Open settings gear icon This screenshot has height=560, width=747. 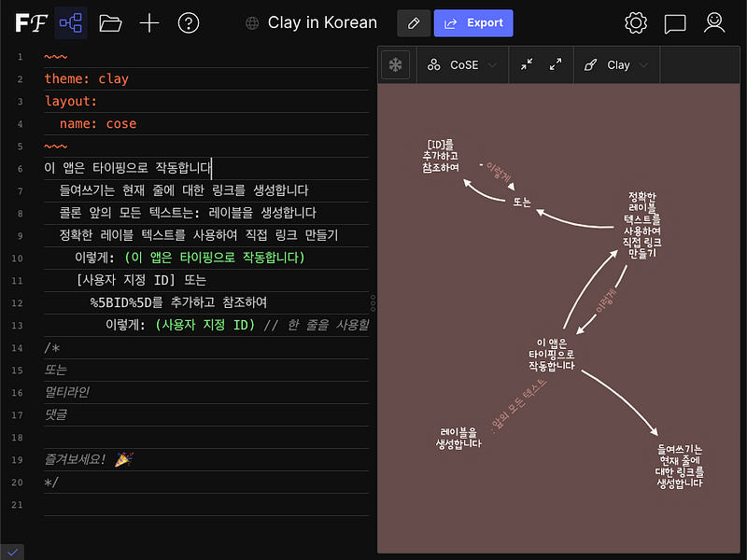pos(636,22)
